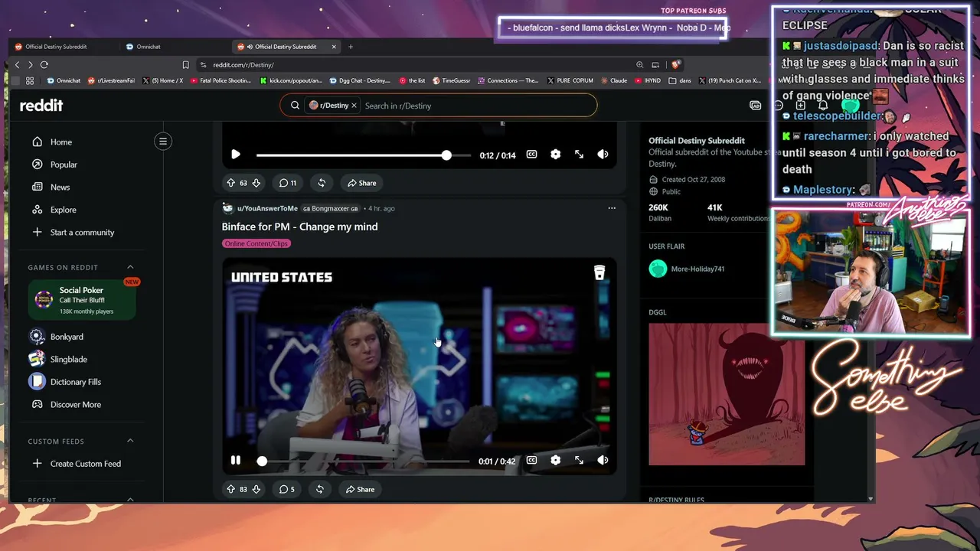
Task: Open the Binface post overflow menu
Action: tap(611, 208)
